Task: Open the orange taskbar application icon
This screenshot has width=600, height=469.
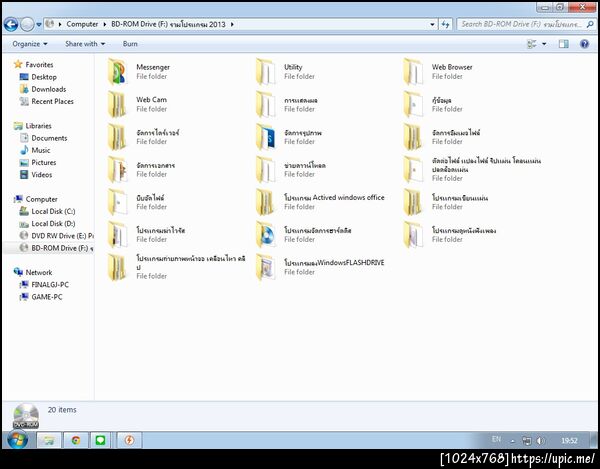Action: pyautogui.click(x=129, y=440)
